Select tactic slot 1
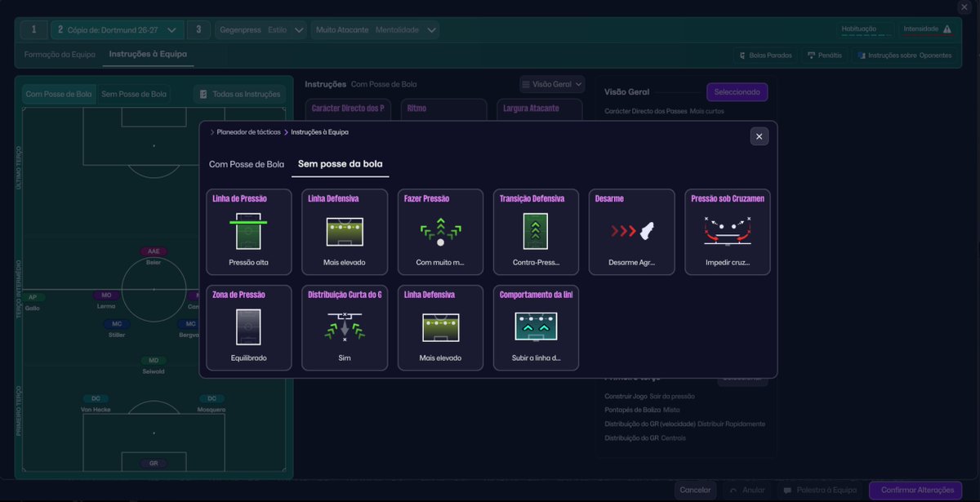 click(33, 30)
